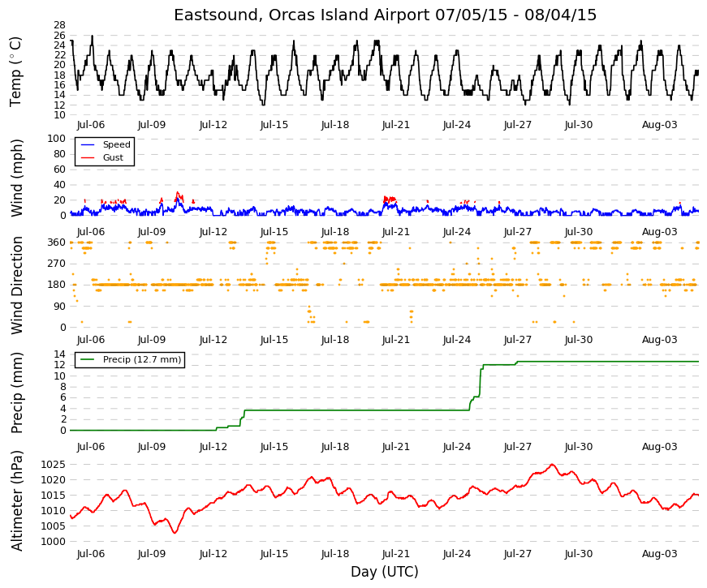Image resolution: width=707 pixels, height=588 pixels.
Task: Click the 100 value on wind axis
Action: click(x=57, y=139)
